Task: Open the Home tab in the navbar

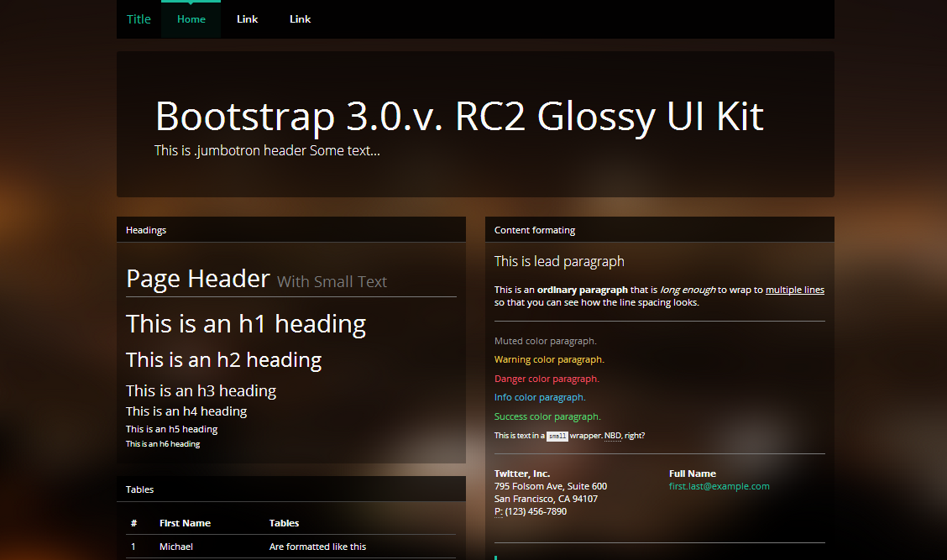Action: pyautogui.click(x=191, y=19)
